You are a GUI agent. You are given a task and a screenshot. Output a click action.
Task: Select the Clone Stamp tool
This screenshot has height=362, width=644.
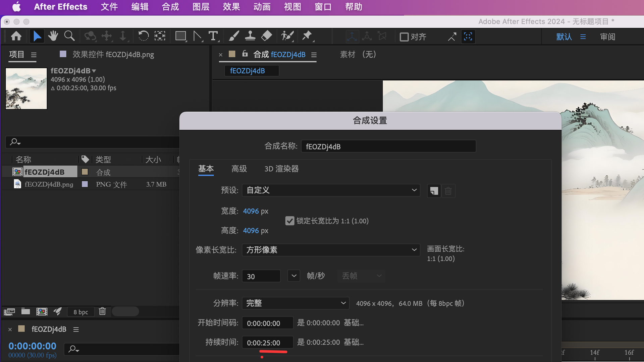pyautogui.click(x=250, y=36)
